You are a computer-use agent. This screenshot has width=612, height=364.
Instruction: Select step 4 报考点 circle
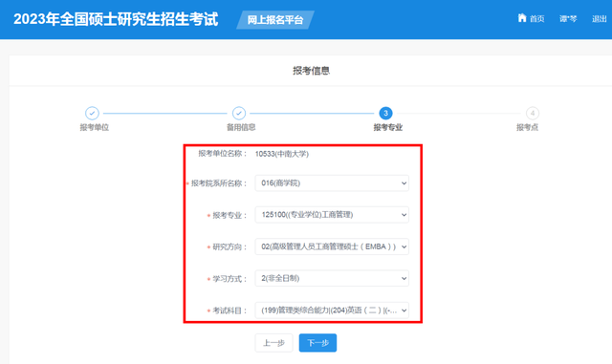pos(533,113)
